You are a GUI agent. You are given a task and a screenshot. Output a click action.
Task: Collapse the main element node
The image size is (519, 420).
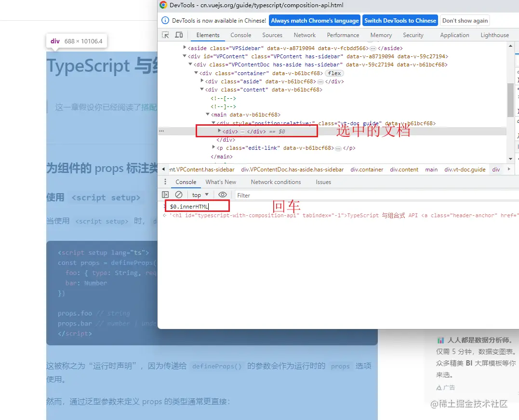208,114
